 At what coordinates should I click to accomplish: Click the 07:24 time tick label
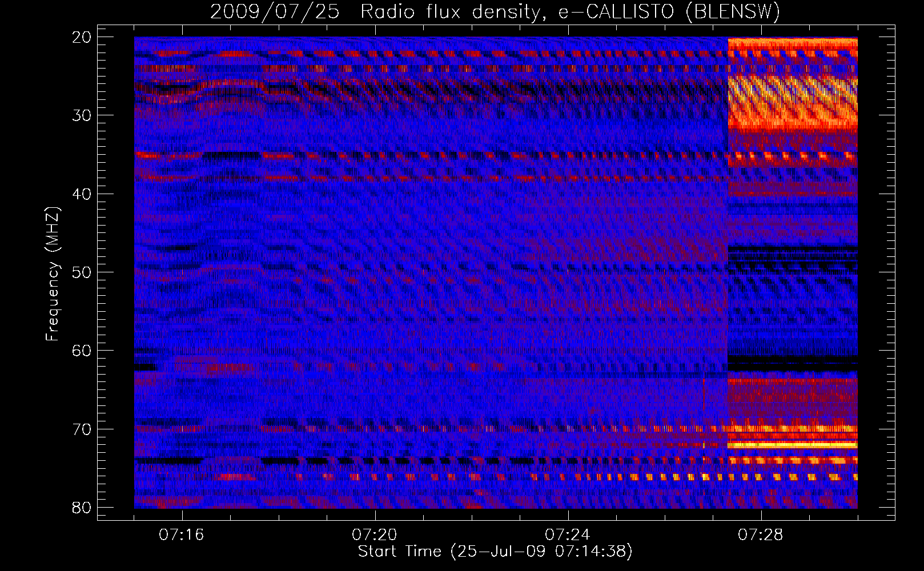[568, 535]
